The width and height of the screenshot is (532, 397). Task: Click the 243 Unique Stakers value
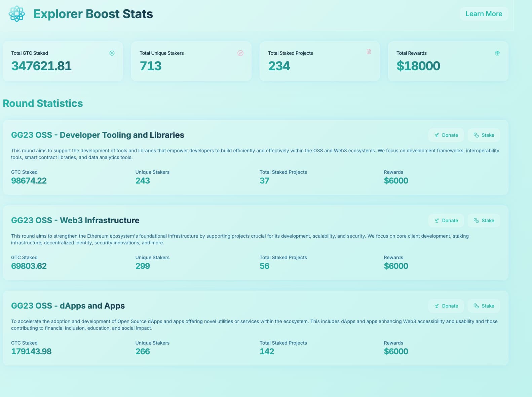tap(143, 181)
